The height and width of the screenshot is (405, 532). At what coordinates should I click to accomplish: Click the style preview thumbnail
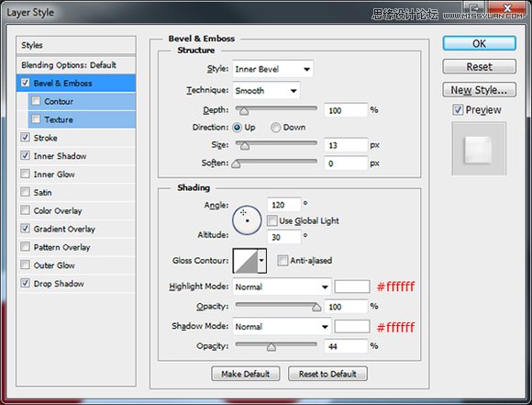pos(479,149)
